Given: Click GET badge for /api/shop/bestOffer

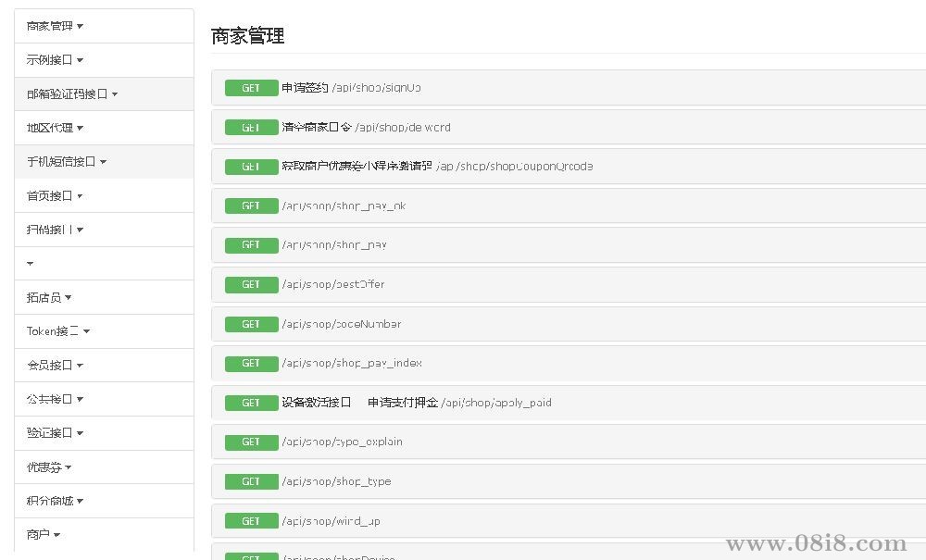Looking at the screenshot, I should click(x=251, y=284).
